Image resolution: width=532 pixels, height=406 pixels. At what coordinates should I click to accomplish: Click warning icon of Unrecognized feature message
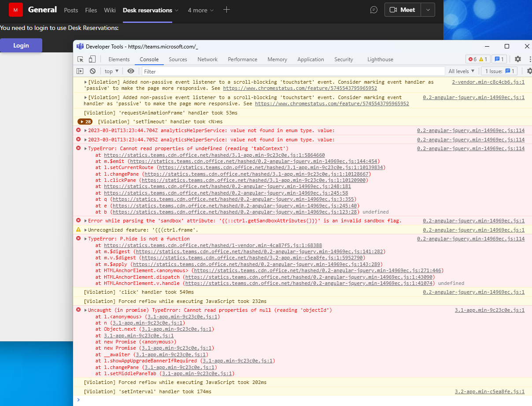pyautogui.click(x=78, y=230)
